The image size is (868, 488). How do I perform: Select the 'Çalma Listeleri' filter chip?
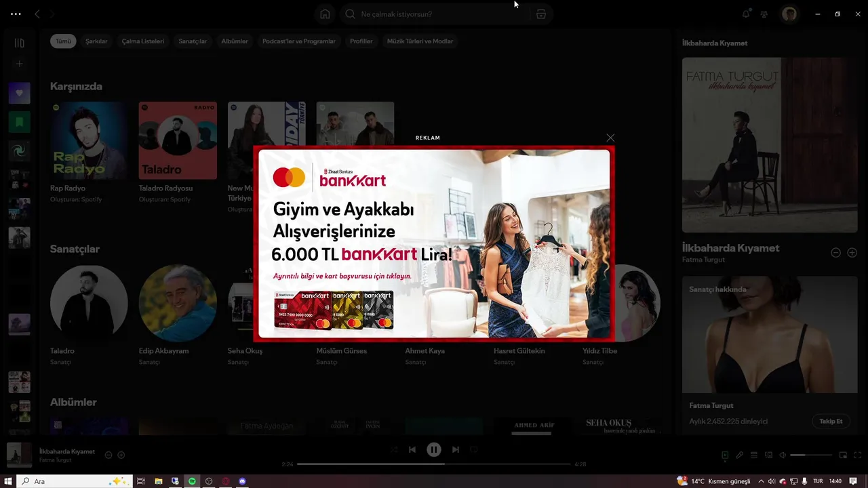[143, 41]
